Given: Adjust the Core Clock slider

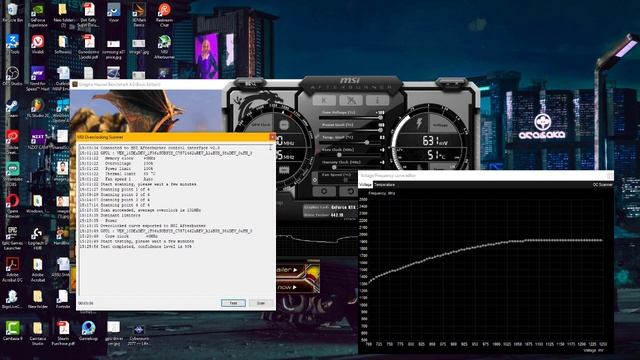Looking at the screenshot, I should click(x=351, y=155).
